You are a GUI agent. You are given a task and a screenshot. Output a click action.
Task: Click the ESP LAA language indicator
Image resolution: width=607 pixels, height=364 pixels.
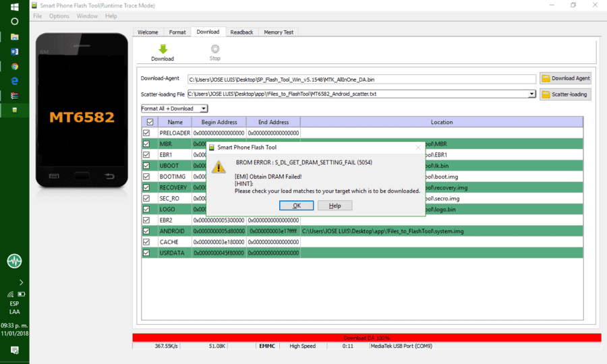click(x=14, y=308)
